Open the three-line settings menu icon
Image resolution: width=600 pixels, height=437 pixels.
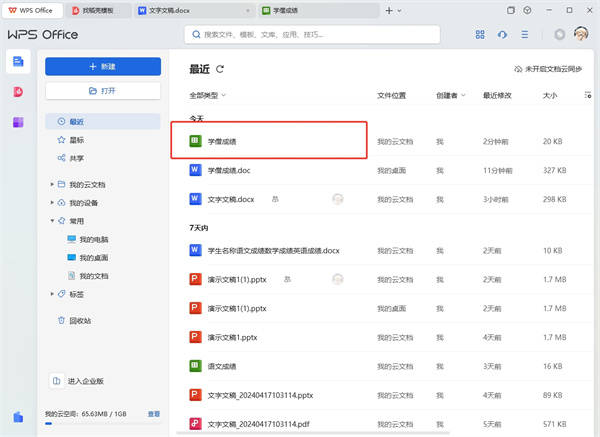[525, 34]
